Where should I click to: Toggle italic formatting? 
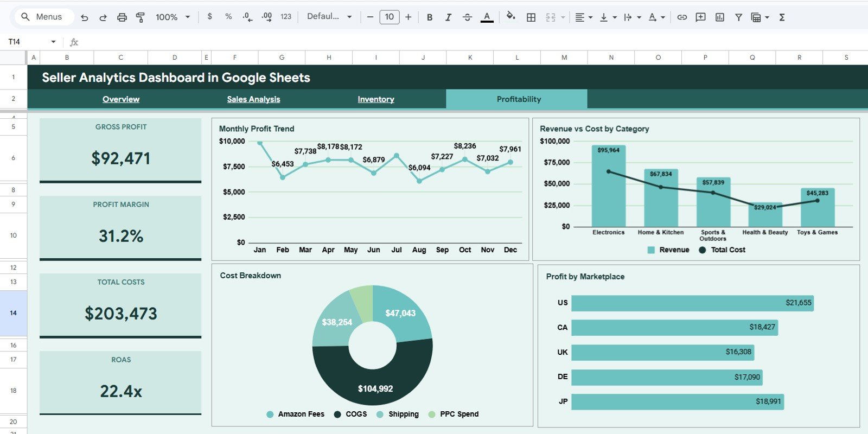pos(448,17)
